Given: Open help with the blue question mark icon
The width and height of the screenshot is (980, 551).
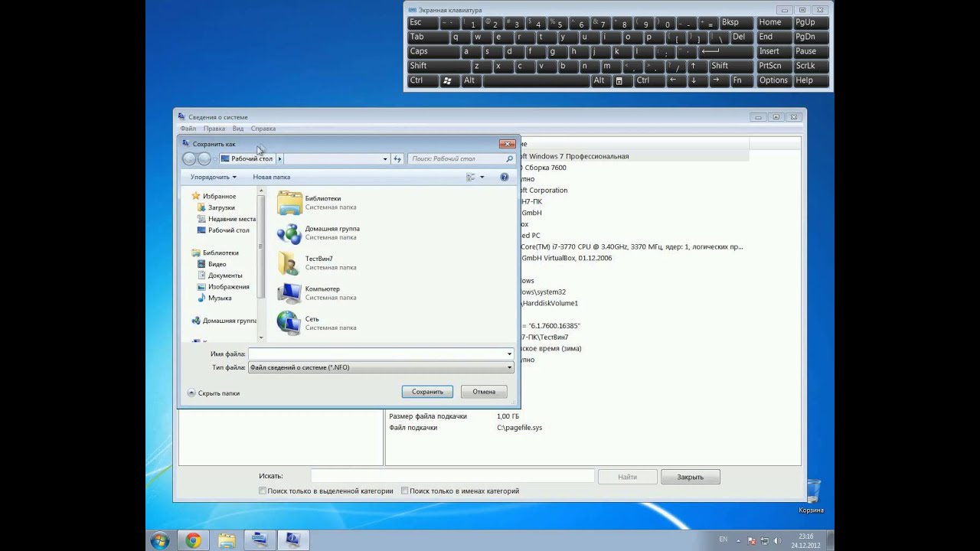Looking at the screenshot, I should click(x=505, y=177).
